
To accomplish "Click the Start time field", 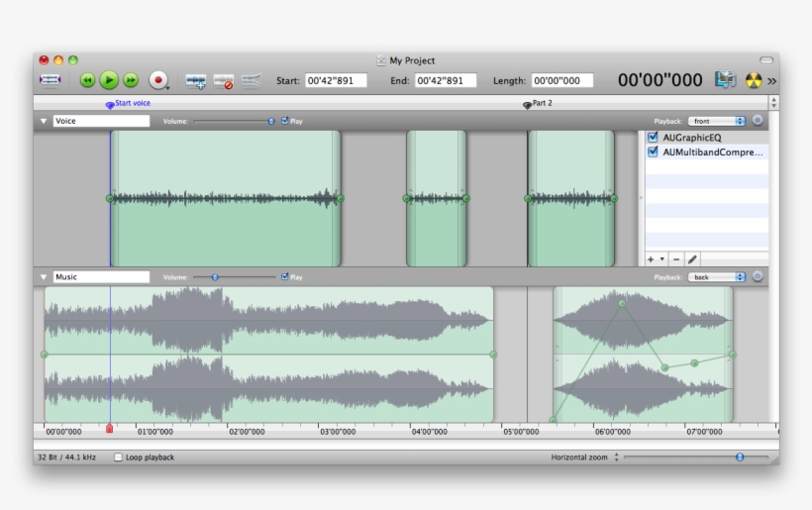I will [336, 81].
